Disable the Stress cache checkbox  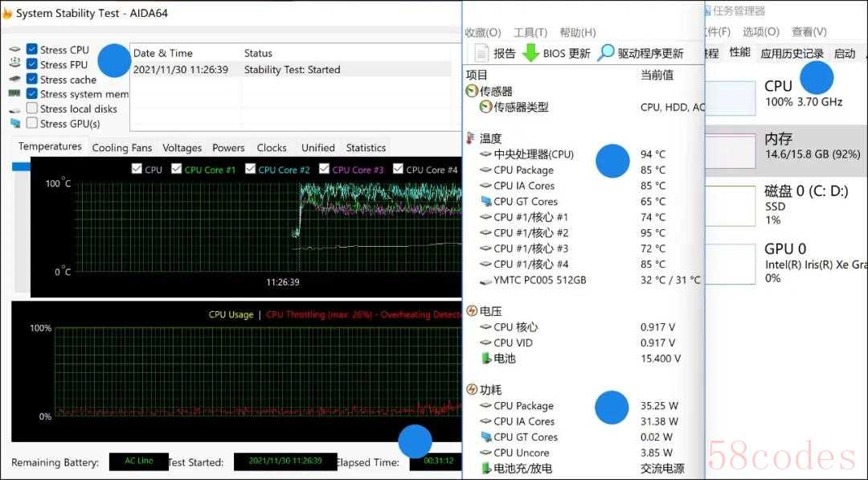[x=32, y=79]
